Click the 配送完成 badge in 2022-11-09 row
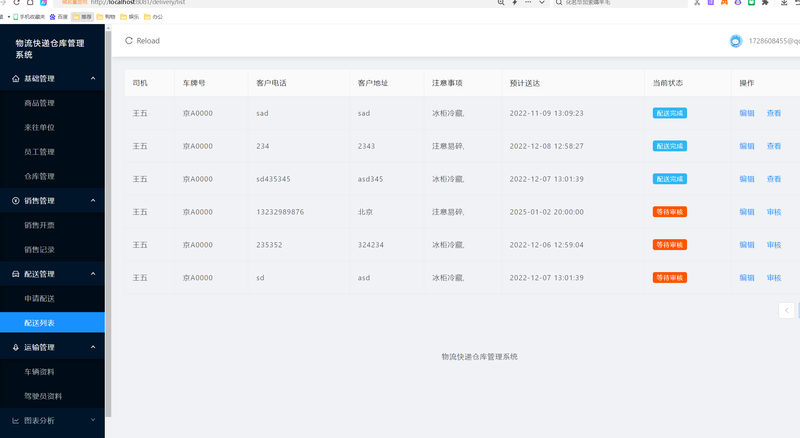The image size is (800, 438). tap(670, 113)
